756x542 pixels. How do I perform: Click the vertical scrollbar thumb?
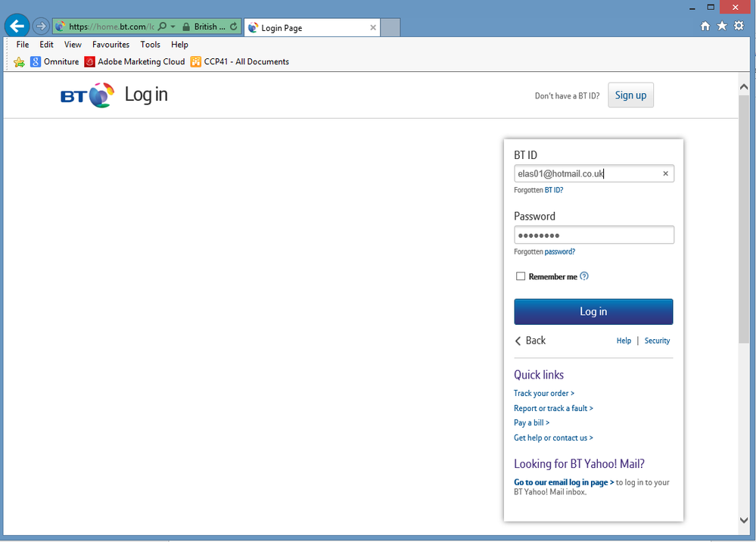(x=743, y=220)
